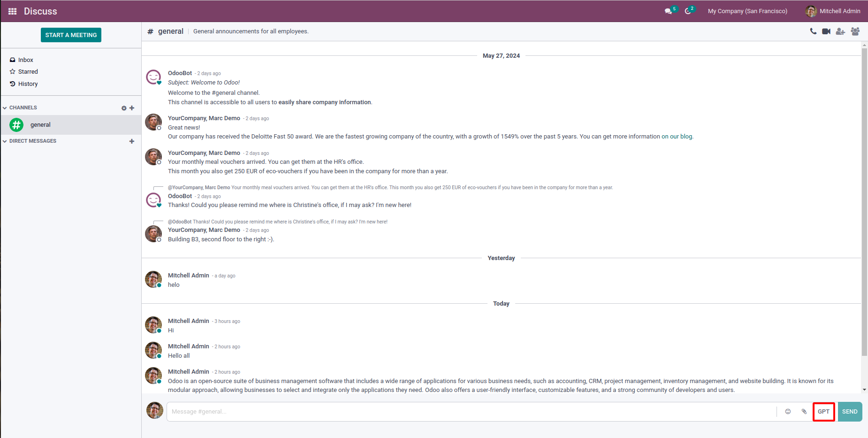
Task: Click the 'a day ago' timestamp
Action: (225, 276)
